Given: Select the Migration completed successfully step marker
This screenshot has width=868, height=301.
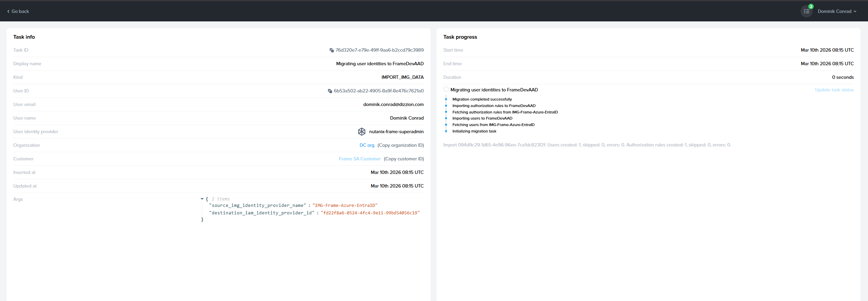Looking at the screenshot, I should (446, 99).
